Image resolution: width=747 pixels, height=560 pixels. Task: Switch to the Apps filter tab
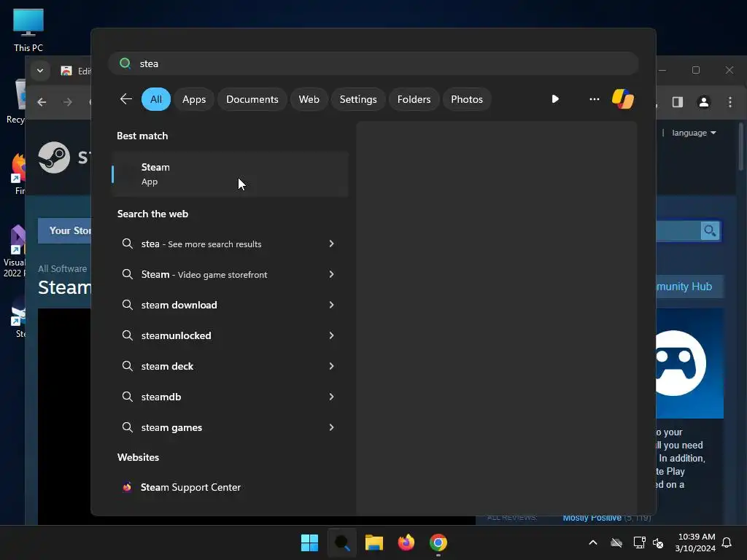point(194,99)
